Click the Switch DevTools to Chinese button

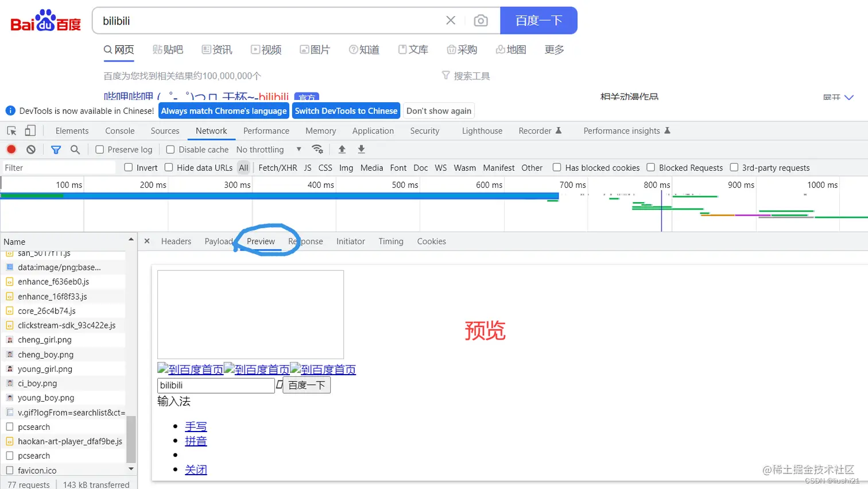tap(345, 110)
